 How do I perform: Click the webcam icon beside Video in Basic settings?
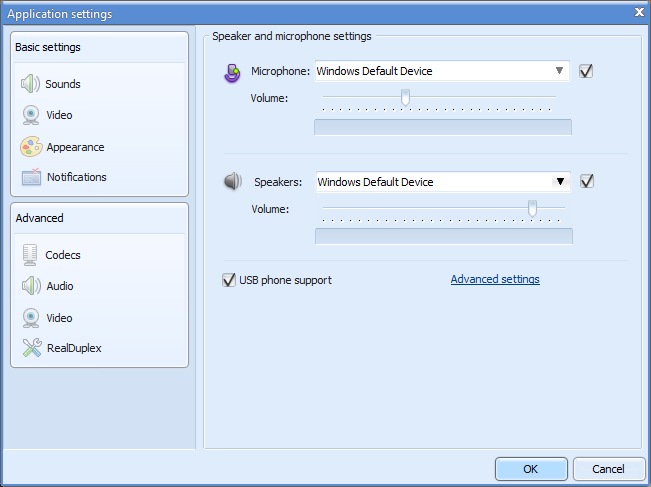[x=31, y=115]
